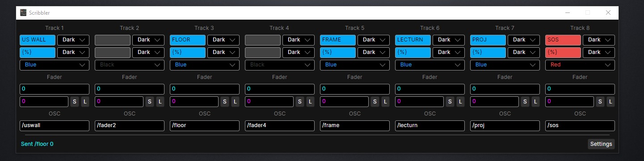Expand Track 3 Blue color dropdown

205,65
